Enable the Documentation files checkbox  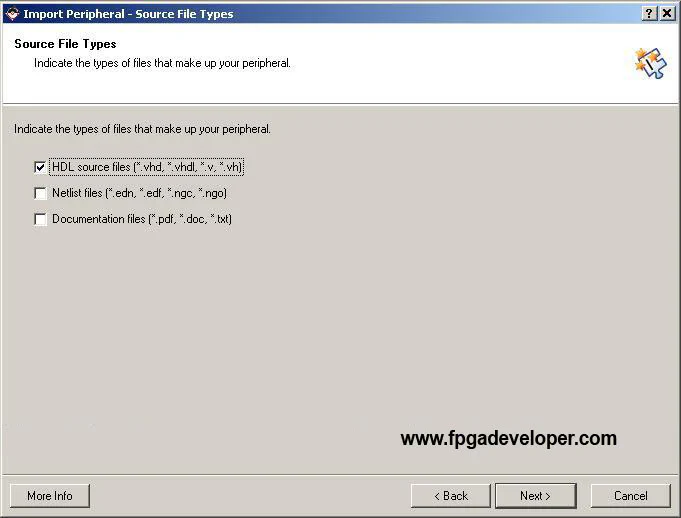coord(40,219)
